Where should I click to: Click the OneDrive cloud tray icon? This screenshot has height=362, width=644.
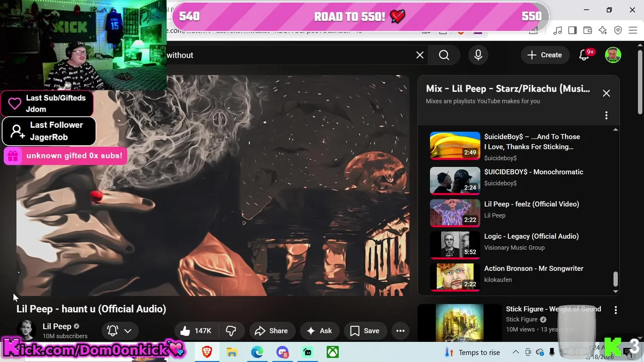[x=540, y=352]
